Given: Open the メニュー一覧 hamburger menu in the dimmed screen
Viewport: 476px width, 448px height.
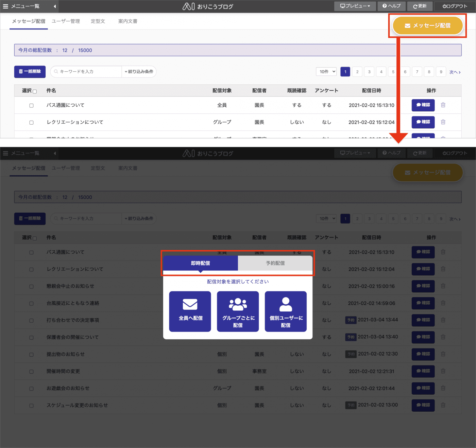Looking at the screenshot, I should click(21, 153).
